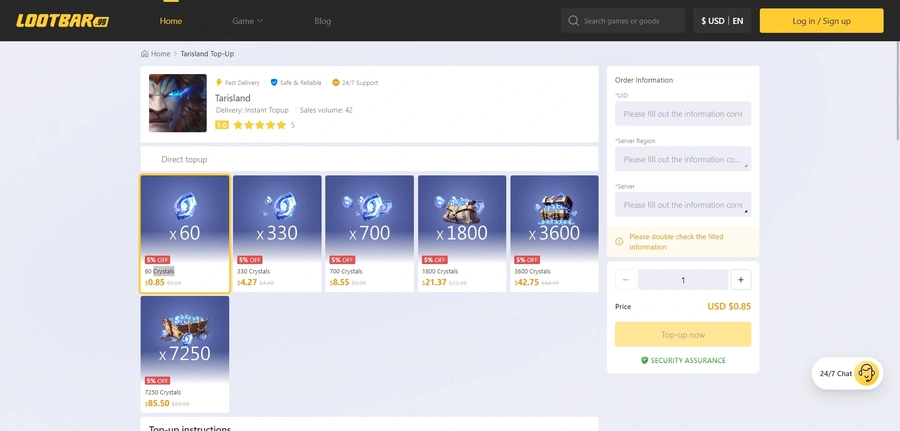Screen dimensions: 900x431
Task: Open the 24/7 Chat support bubble
Action: tap(847, 374)
